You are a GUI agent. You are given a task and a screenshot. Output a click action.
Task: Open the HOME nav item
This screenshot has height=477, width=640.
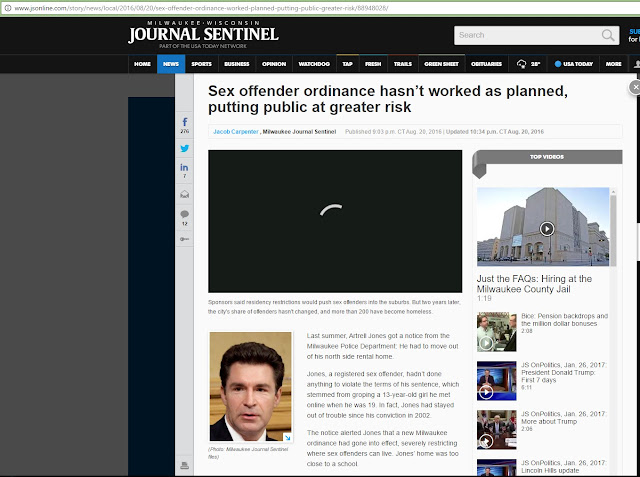[142, 64]
